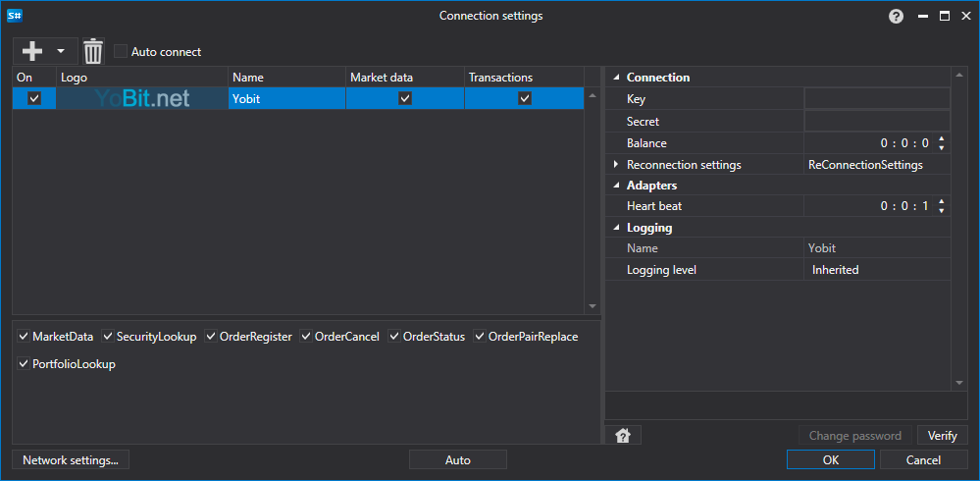The width and height of the screenshot is (980, 481).
Task: Toggle Transactions checkbox in Yobit row
Action: (x=525, y=98)
